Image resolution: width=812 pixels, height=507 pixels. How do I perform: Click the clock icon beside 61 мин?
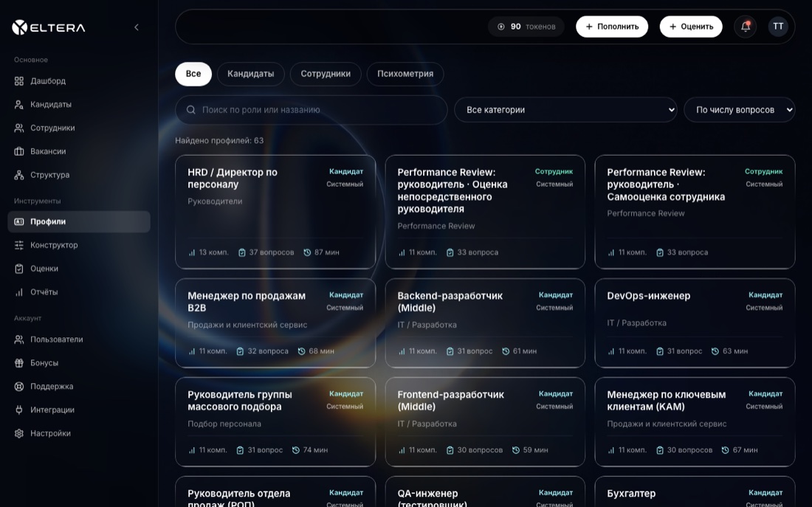coord(506,351)
